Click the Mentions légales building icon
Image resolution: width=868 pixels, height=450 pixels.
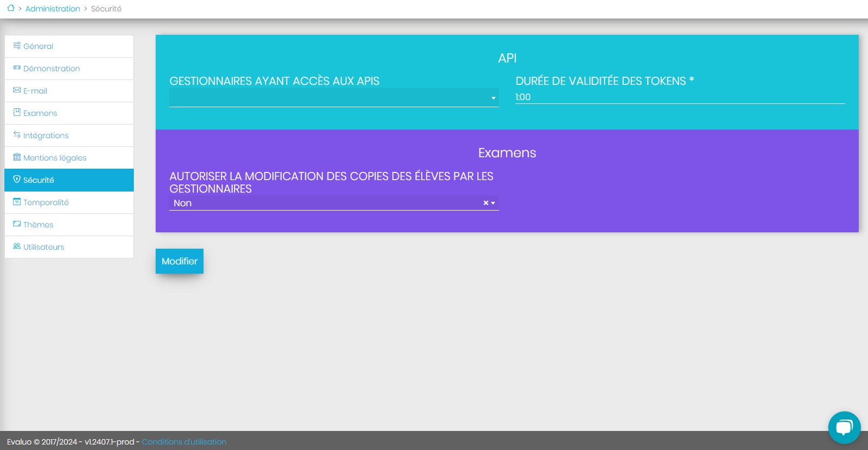(17, 157)
